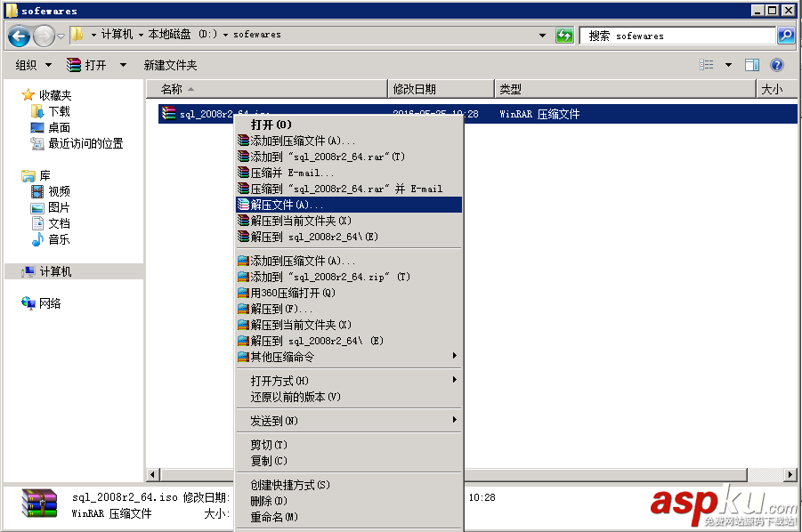Choose highlighted 解压文件(A)... menu entry
The height and width of the screenshot is (532, 802).
349,205
